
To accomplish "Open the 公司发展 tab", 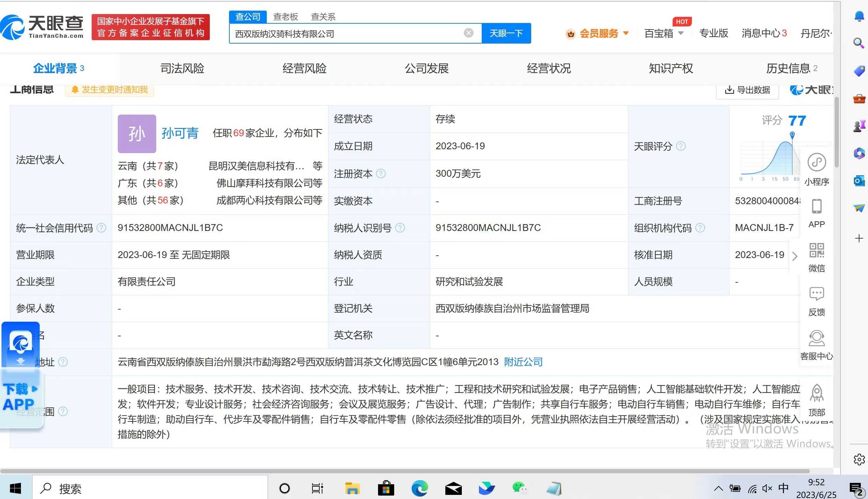I will (427, 68).
